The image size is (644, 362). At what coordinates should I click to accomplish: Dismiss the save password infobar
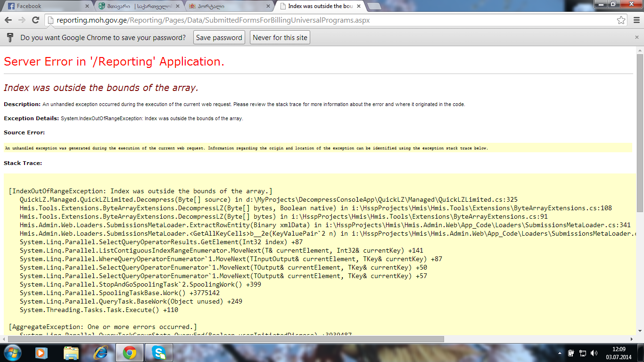pos(637,37)
